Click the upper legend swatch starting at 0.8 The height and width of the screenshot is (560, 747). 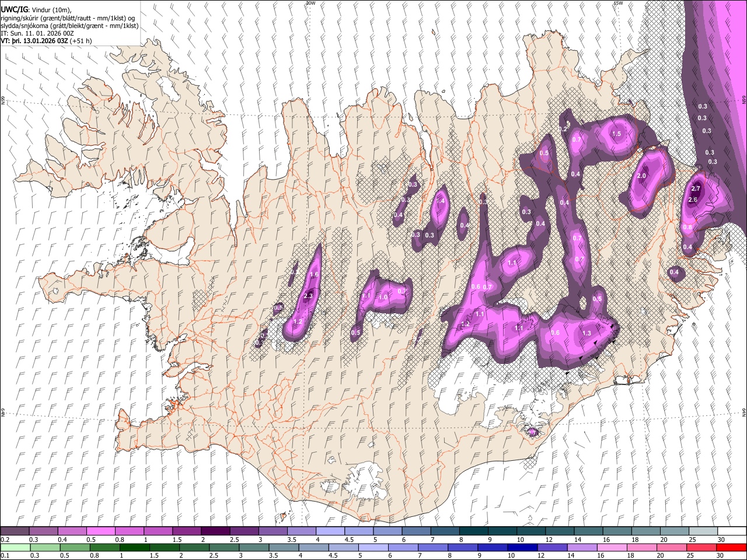129,531
